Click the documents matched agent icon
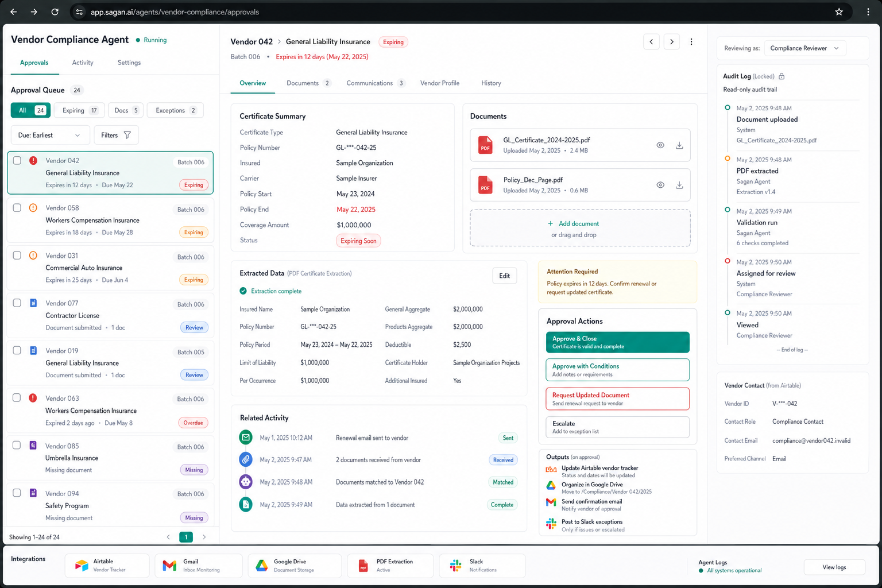Viewport: 882px width, 588px height. 246,482
